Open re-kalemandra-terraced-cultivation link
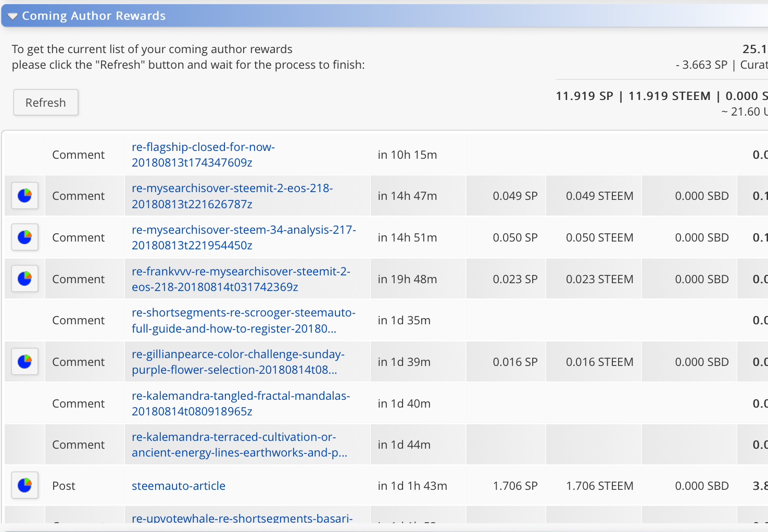The height and width of the screenshot is (532, 768). [240, 445]
